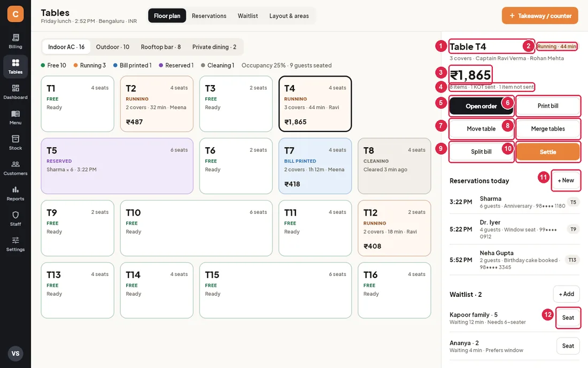Open the Billing sidebar icon

point(16,41)
